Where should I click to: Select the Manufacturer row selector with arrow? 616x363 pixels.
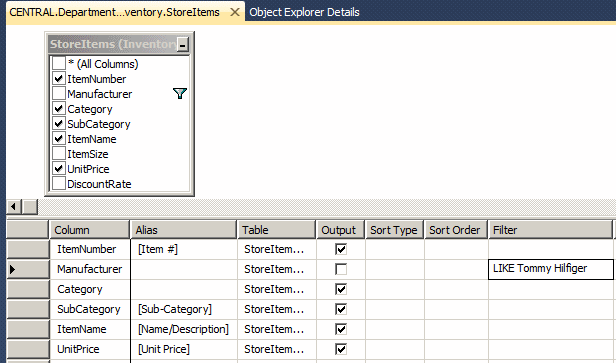28,269
